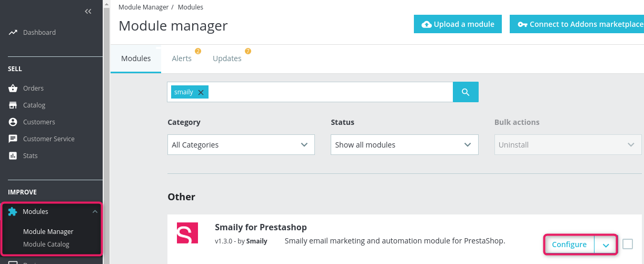Click the Customer Service chat icon
Image resolution: width=644 pixels, height=264 pixels.
click(13, 139)
